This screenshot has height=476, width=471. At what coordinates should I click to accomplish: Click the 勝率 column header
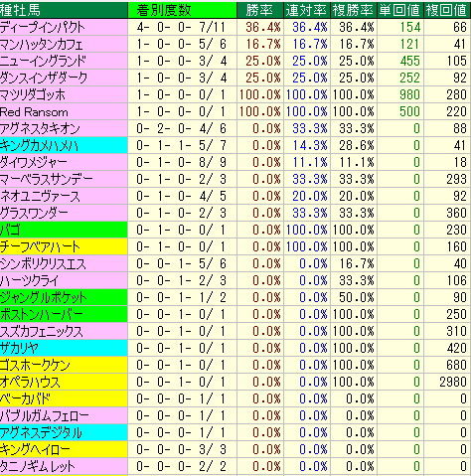260,10
